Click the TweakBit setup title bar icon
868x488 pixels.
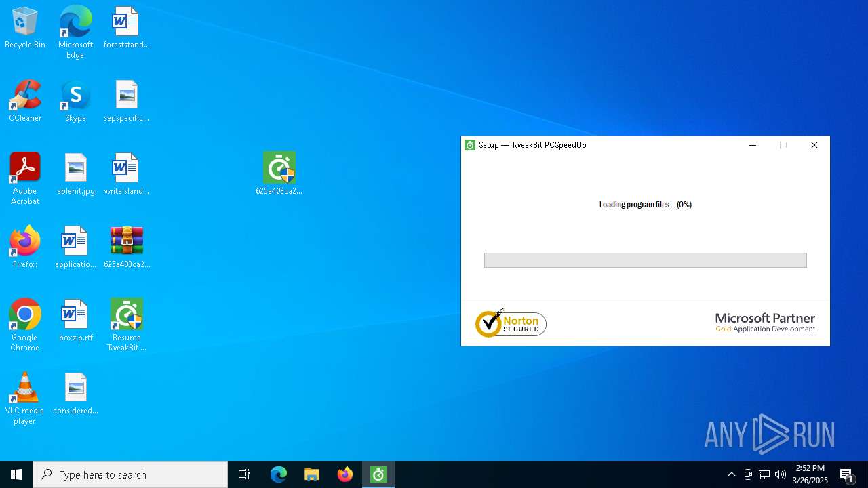(x=470, y=145)
